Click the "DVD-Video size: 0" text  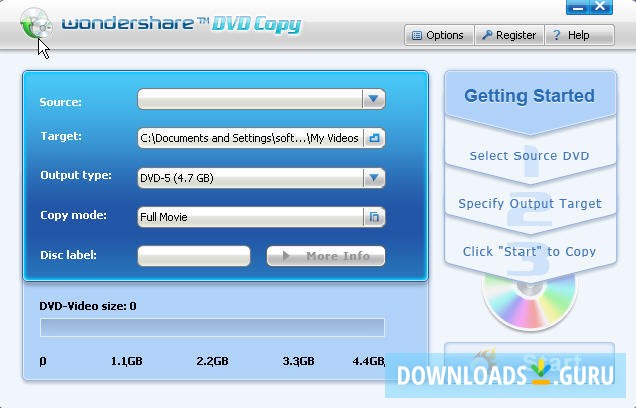tap(88, 306)
